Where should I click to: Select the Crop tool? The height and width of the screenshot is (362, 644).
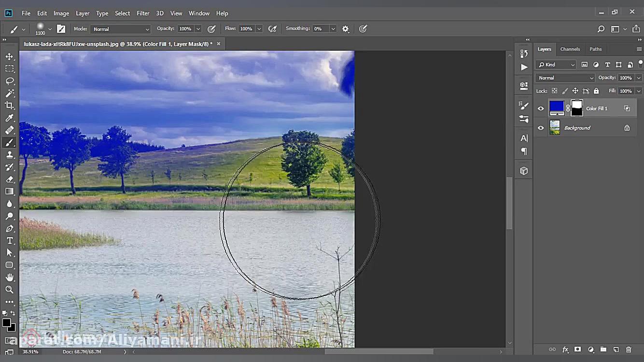click(10, 106)
